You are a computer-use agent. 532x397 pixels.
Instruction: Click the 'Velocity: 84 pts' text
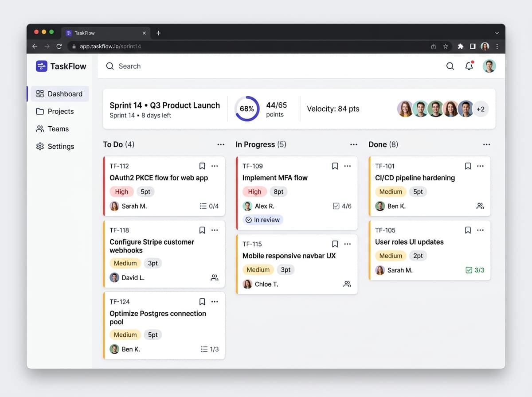pos(333,109)
